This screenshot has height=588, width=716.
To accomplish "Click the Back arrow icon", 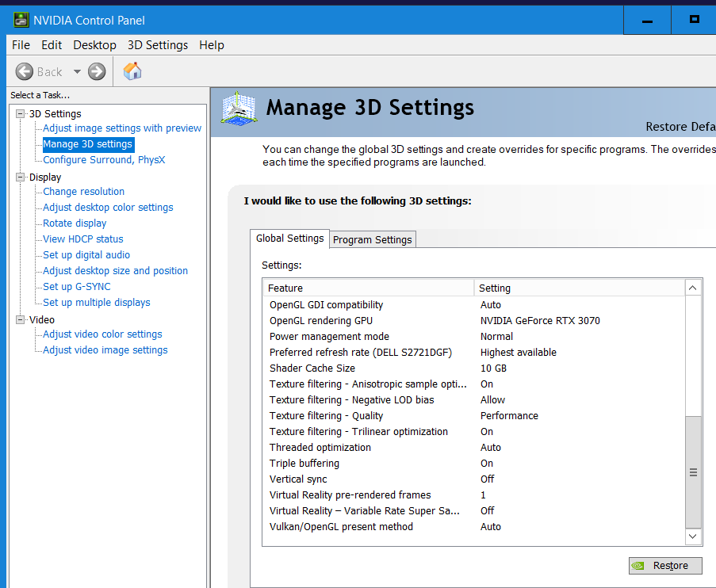I will tap(25, 71).
